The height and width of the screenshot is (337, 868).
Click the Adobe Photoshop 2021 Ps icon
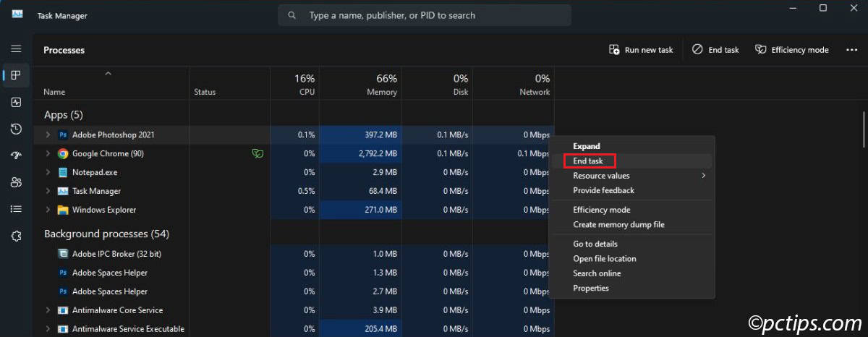click(x=63, y=135)
